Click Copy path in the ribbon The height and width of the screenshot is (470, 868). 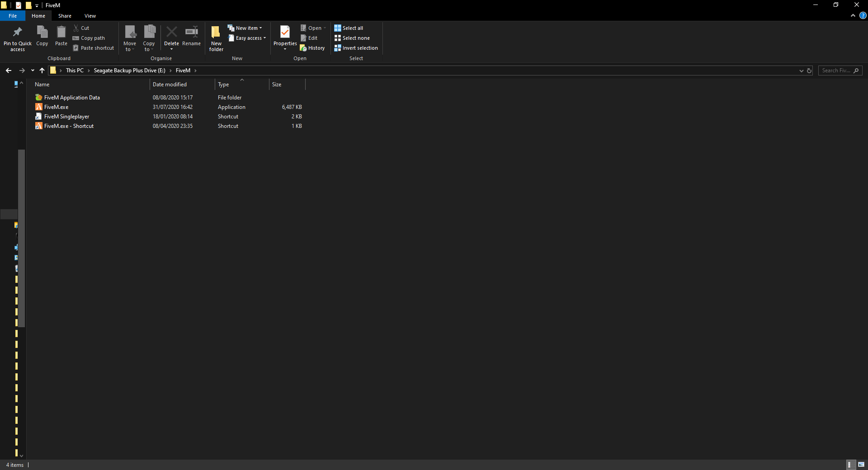click(89, 38)
